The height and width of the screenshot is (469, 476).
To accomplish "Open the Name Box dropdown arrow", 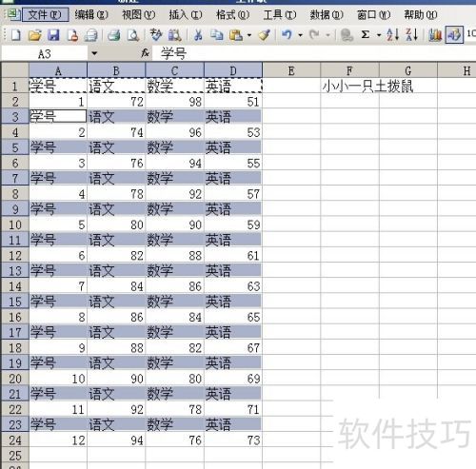I will pyautogui.click(x=94, y=53).
